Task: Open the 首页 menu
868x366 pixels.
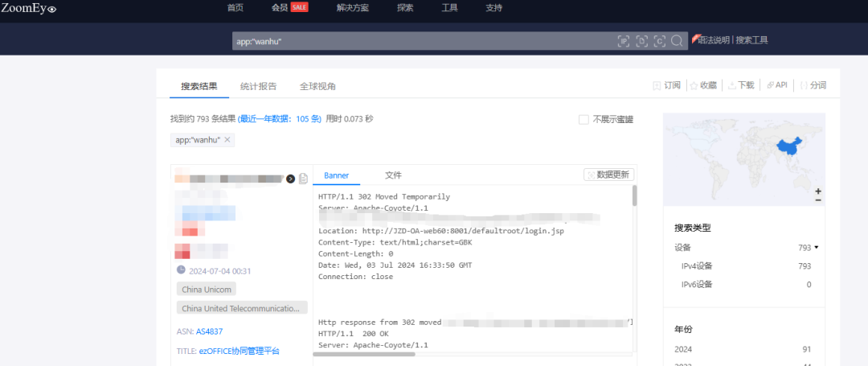Action: [235, 8]
